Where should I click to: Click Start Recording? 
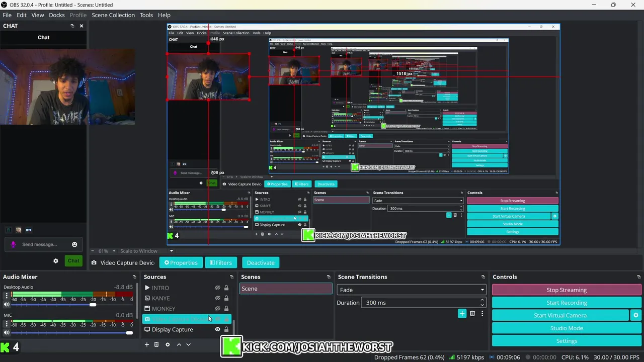click(567, 303)
